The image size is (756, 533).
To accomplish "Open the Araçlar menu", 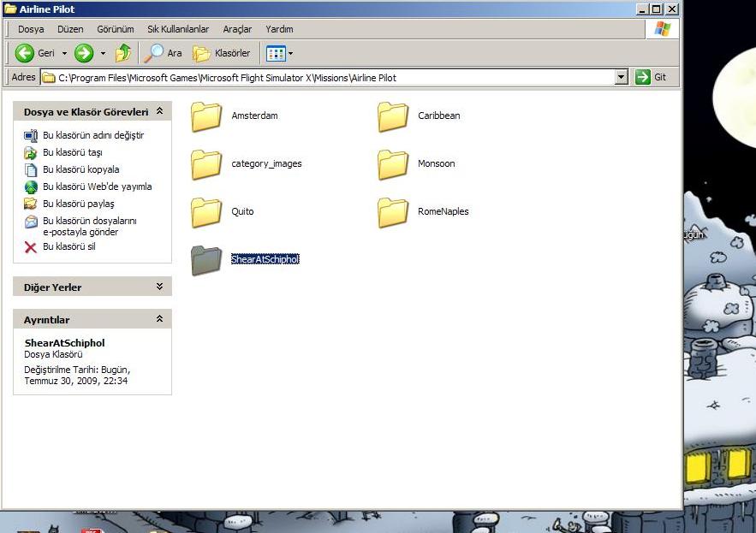I will pos(237,29).
